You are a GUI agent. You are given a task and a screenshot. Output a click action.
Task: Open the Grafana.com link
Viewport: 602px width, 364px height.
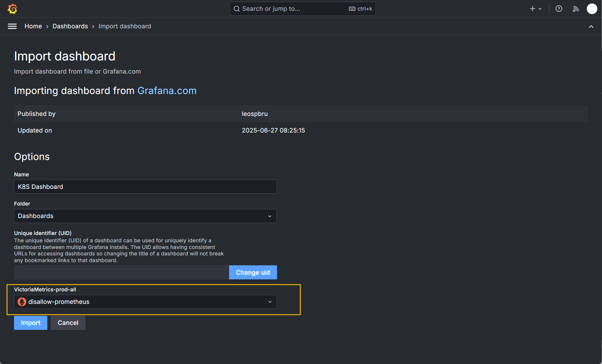coord(167,91)
